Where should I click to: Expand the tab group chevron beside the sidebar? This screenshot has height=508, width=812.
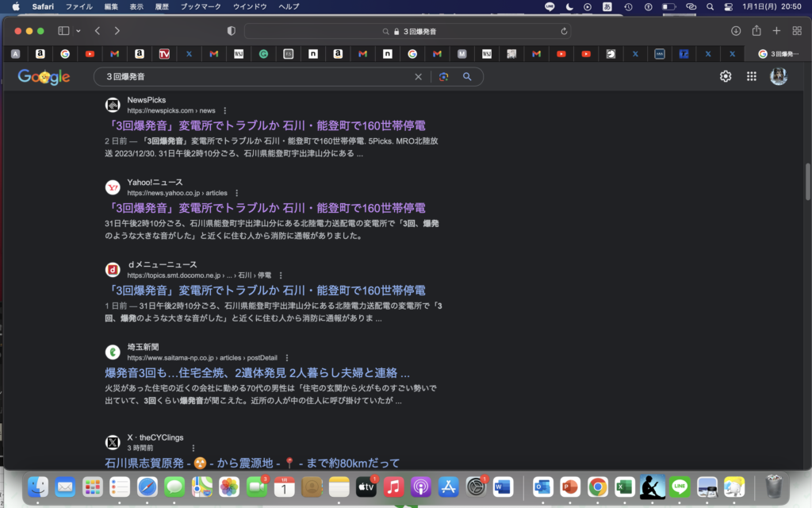tap(77, 30)
